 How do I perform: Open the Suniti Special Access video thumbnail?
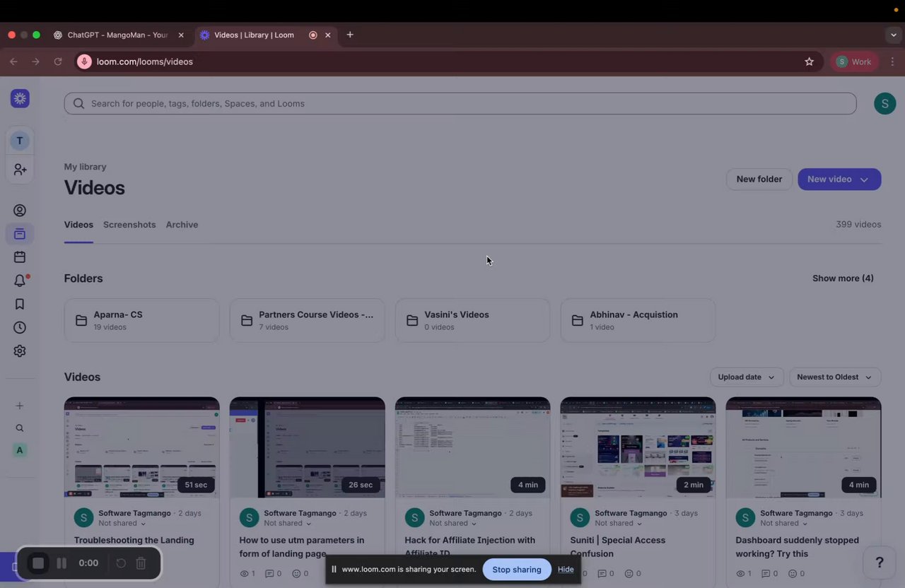(638, 447)
